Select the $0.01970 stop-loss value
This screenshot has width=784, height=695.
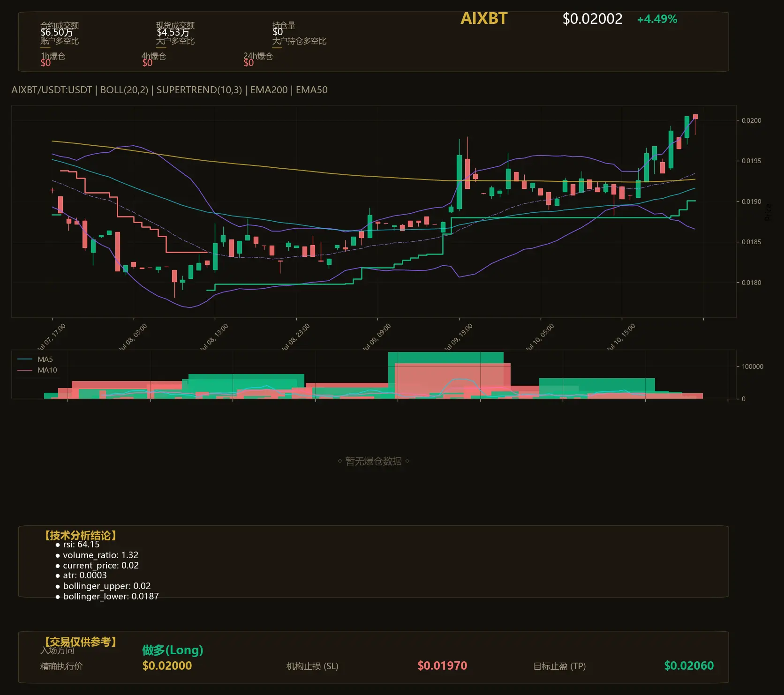442,665
